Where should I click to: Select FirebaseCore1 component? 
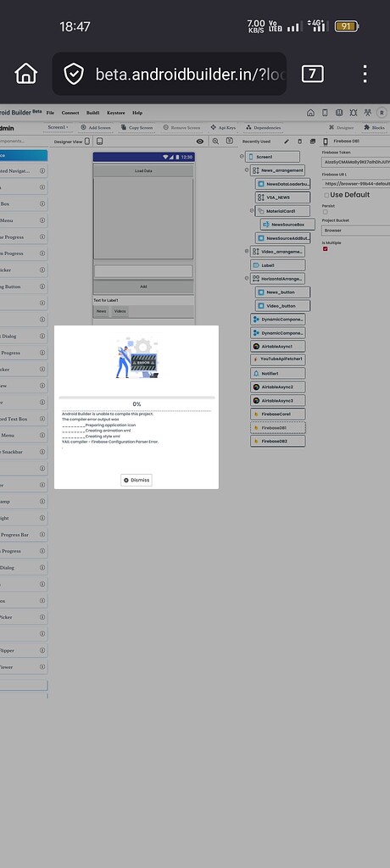277,414
